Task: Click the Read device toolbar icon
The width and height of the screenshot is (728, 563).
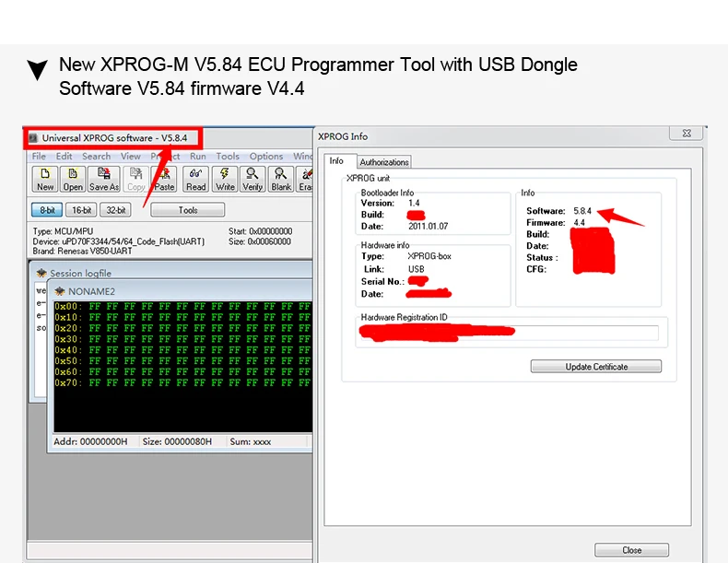Action: click(196, 179)
